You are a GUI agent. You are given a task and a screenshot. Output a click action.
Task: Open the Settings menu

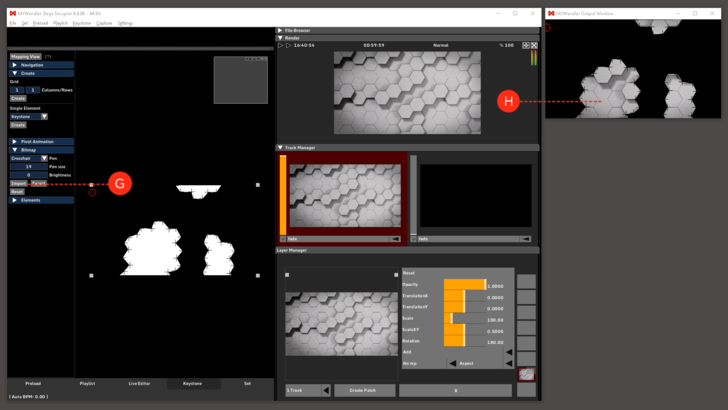pos(125,23)
